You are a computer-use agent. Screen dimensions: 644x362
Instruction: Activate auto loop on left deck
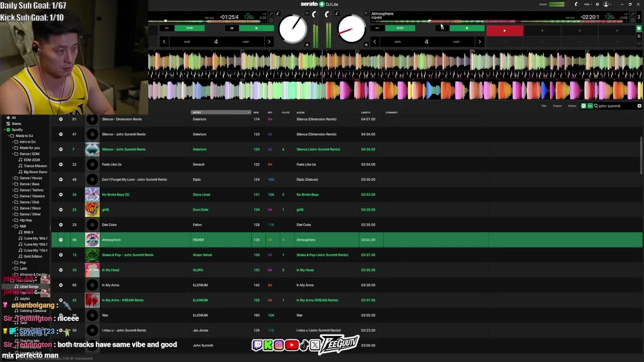[x=216, y=42]
